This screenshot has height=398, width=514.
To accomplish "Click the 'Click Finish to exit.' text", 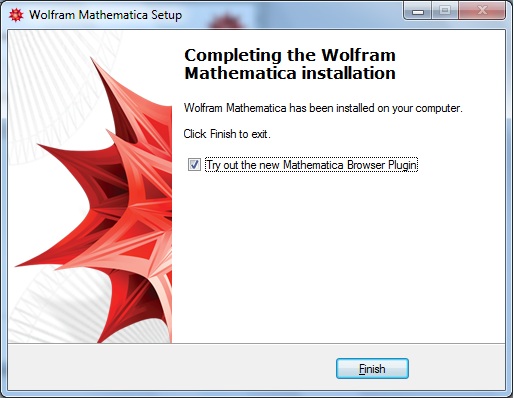I will (x=227, y=134).
